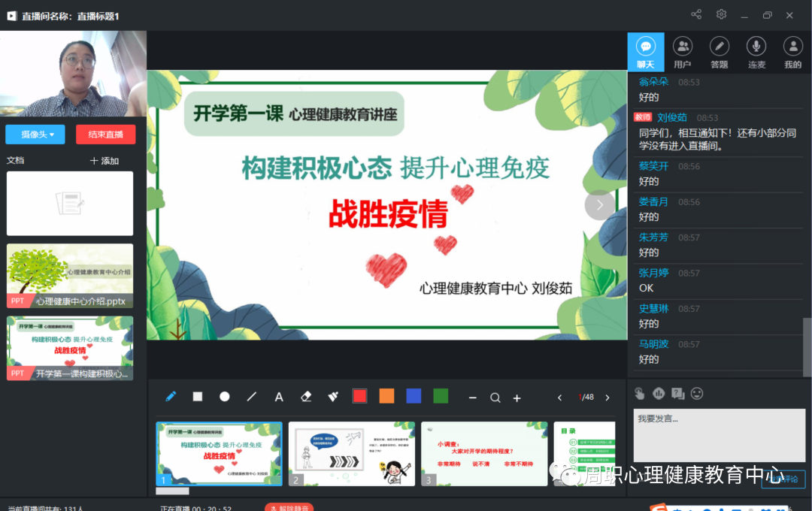Pick the blue color swatch
Viewport: 812px width, 511px height.
click(x=414, y=396)
